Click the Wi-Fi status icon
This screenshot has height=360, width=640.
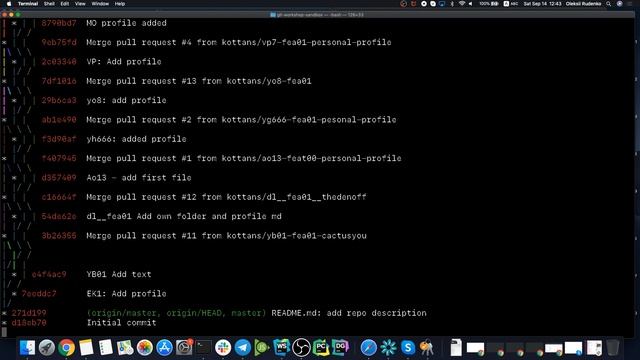[x=462, y=4]
